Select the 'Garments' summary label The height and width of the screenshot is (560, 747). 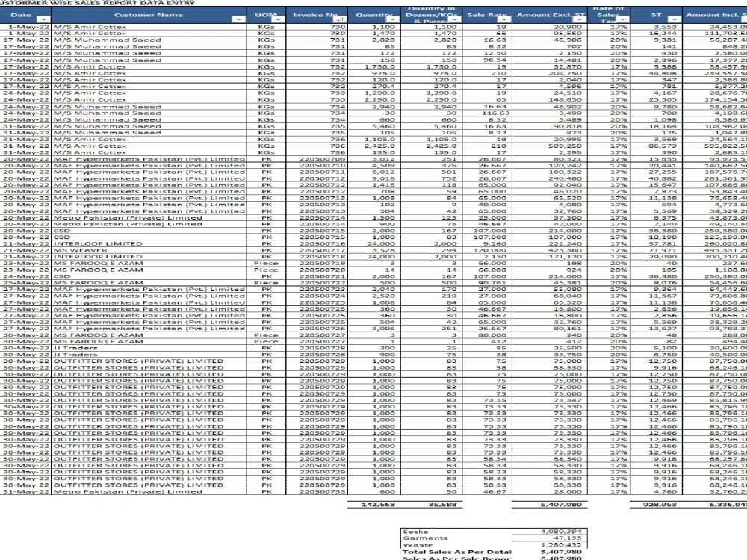pos(426,538)
